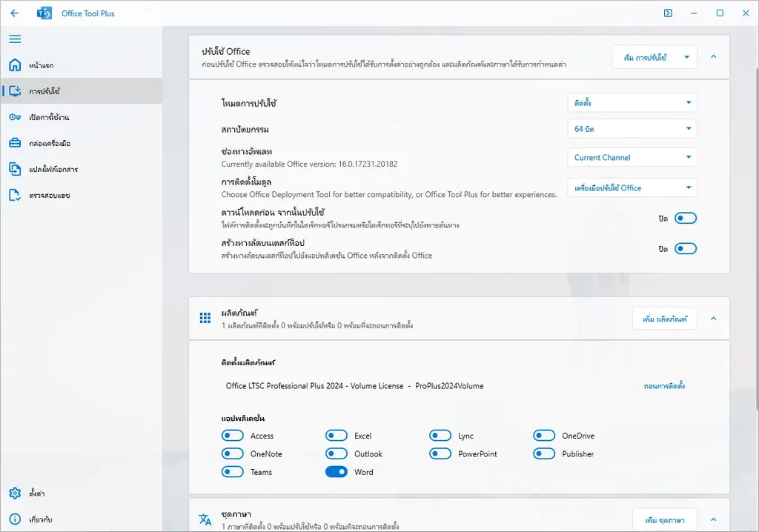Click the language pack translate icon
Viewport: 759px width, 532px height.
pyautogui.click(x=205, y=519)
